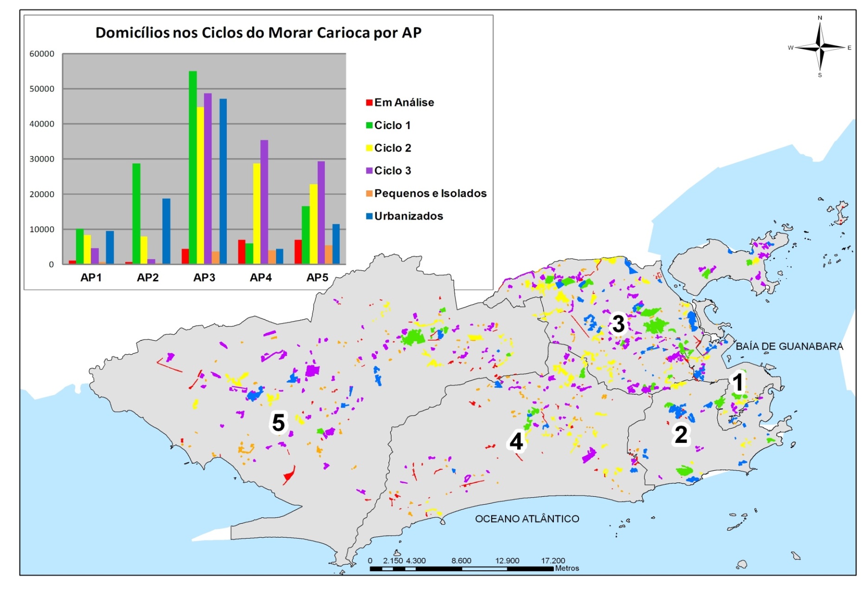868x592 pixels.
Task: Click the 'Ciclo 2' legend label
Action: point(392,148)
